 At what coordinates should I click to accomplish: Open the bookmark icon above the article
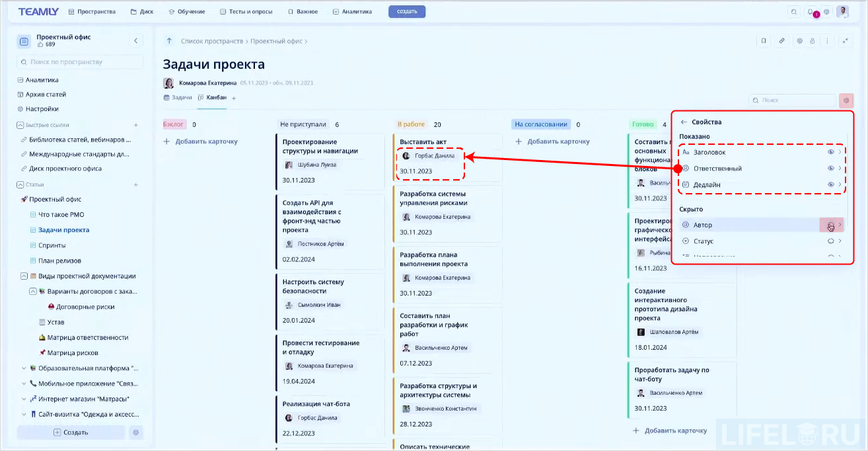[x=763, y=40]
